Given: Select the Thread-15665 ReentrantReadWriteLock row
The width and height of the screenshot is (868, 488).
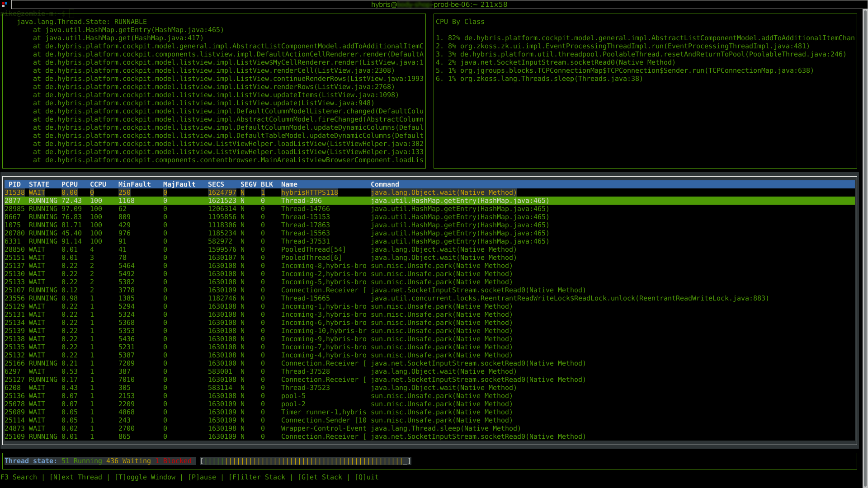Looking at the screenshot, I should click(x=305, y=298).
